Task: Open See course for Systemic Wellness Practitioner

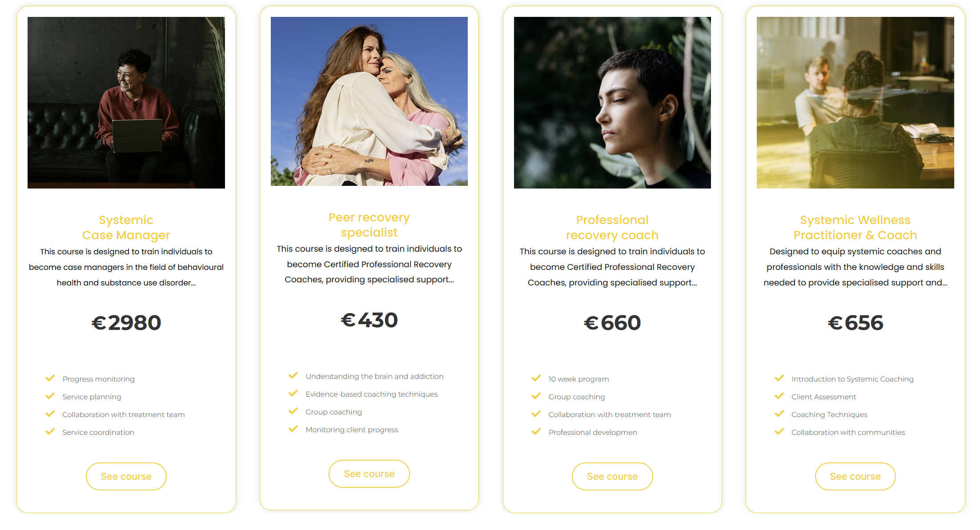Action: (855, 476)
